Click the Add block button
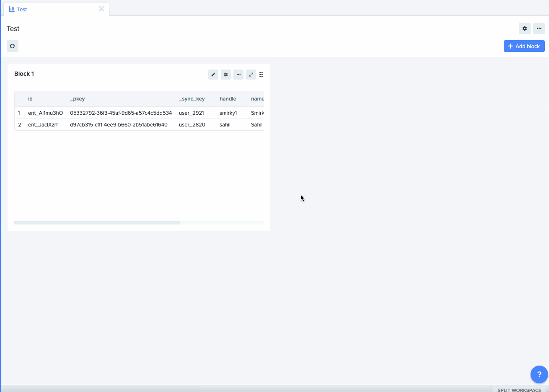 pos(524,46)
